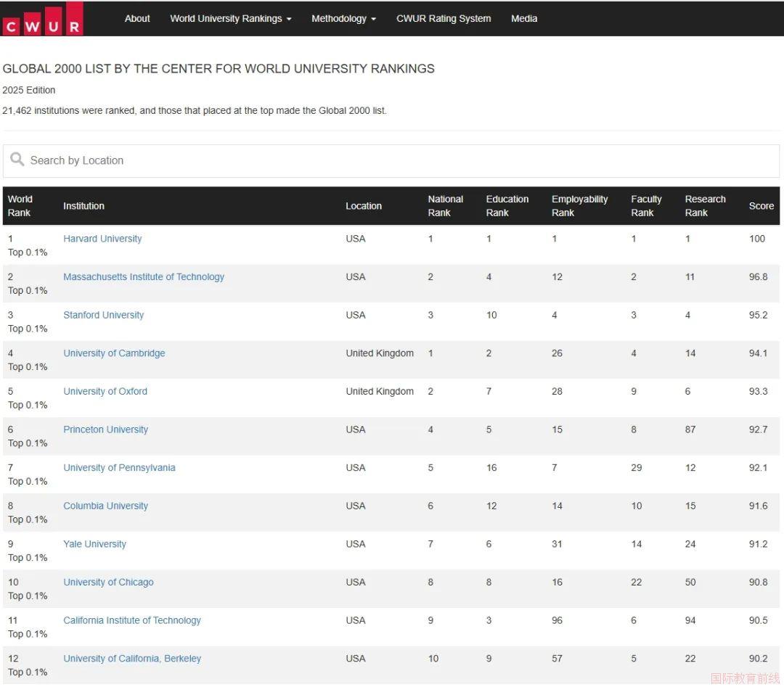Click Oxford's score of 93.3
Image resolution: width=784 pixels, height=687 pixels.
(x=758, y=391)
